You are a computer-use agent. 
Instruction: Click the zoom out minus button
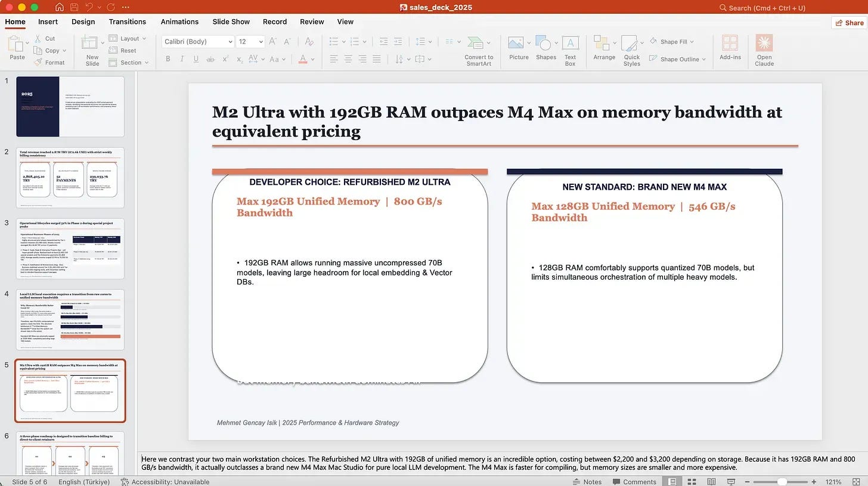(747, 482)
